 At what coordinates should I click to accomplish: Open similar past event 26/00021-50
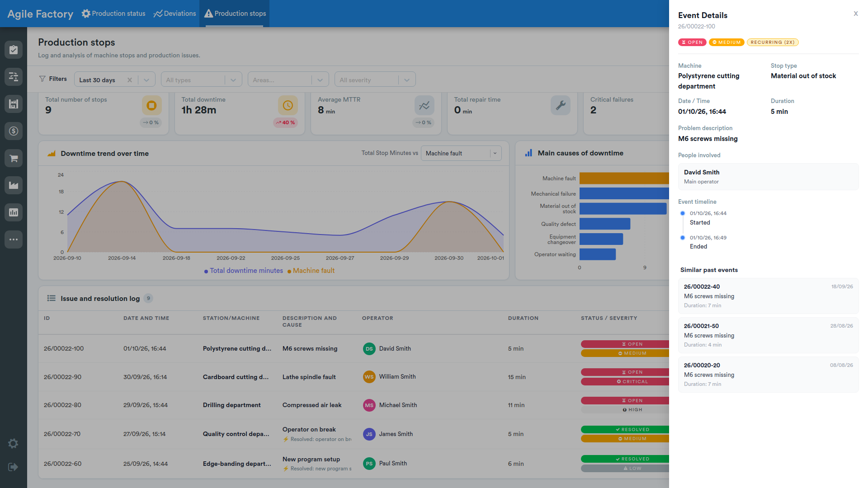point(769,335)
